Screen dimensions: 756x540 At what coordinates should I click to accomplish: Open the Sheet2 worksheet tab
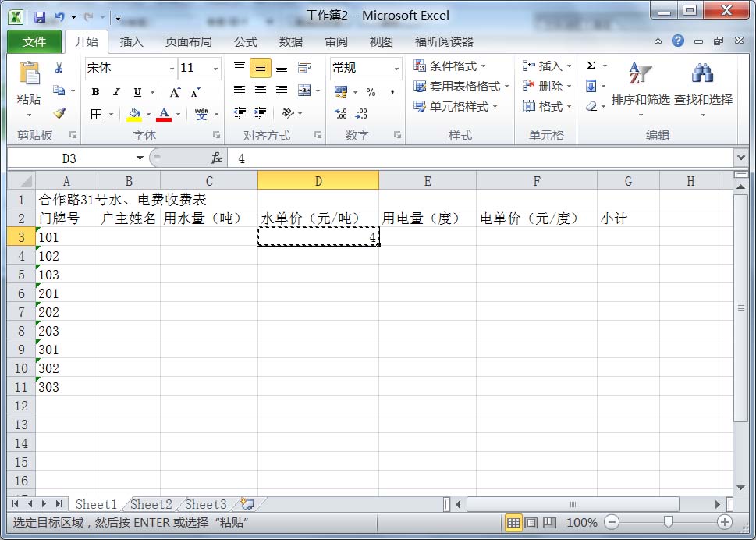[151, 505]
